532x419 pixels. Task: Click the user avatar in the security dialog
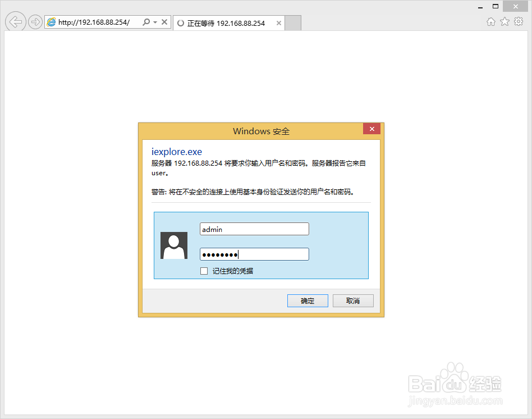(x=174, y=245)
